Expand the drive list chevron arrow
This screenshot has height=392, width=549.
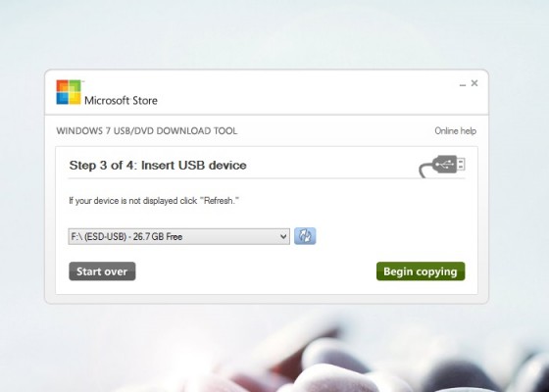click(x=283, y=236)
